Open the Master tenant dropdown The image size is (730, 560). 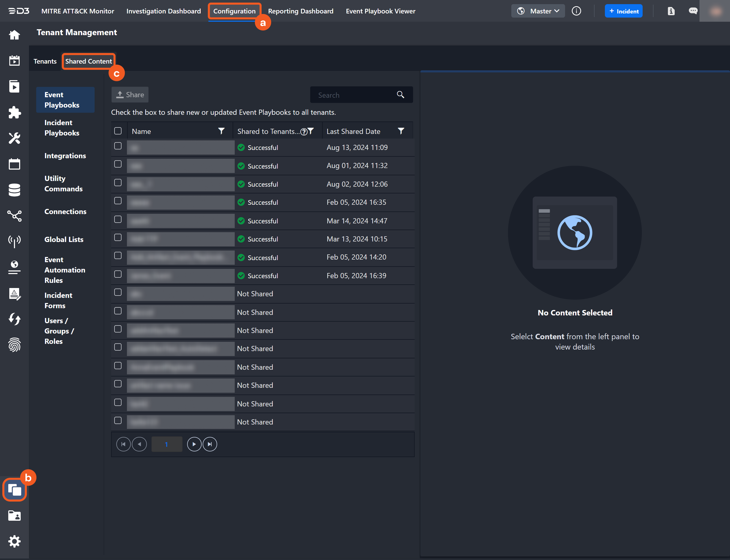538,11
